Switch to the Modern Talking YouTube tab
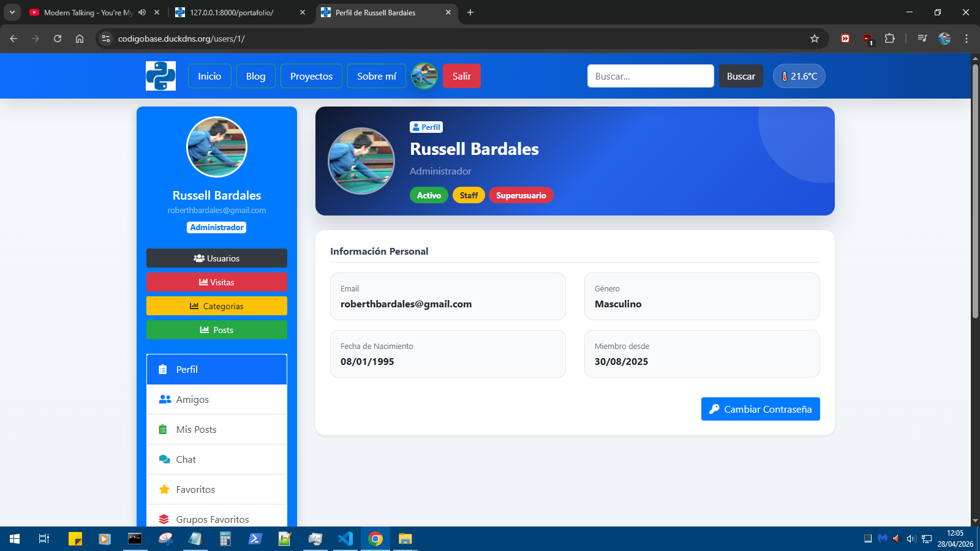The height and width of the screenshot is (551, 980). 89,12
